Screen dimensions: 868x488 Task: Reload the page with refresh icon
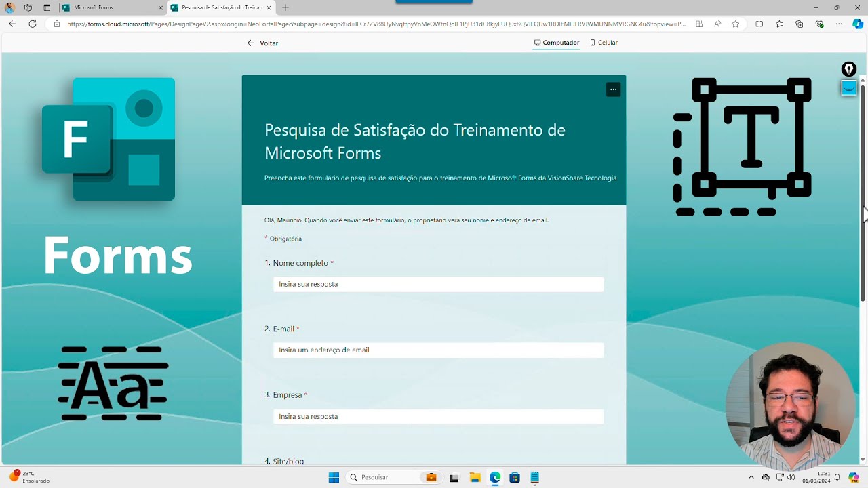click(x=33, y=24)
